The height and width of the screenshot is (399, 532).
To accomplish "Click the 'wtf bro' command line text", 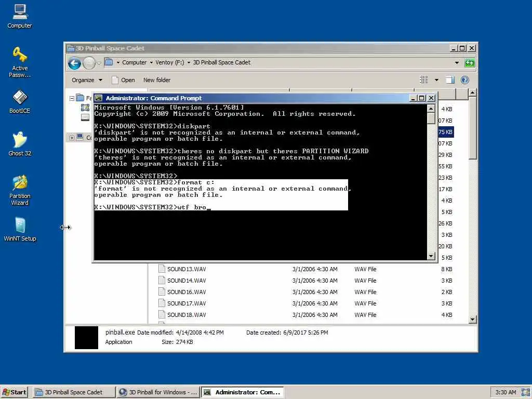I will coord(192,207).
